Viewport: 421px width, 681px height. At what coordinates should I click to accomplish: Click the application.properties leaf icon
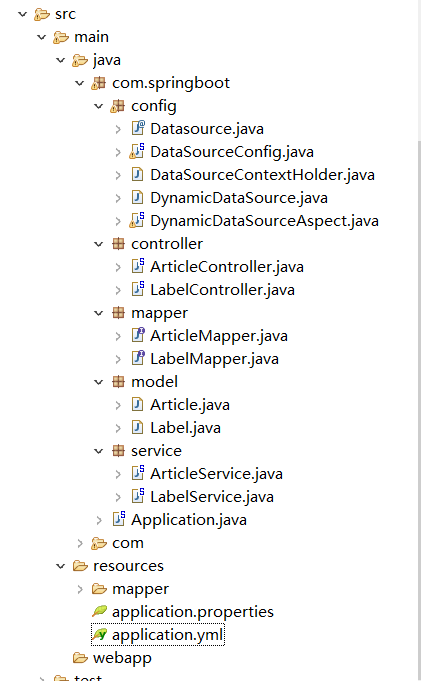tap(99, 612)
